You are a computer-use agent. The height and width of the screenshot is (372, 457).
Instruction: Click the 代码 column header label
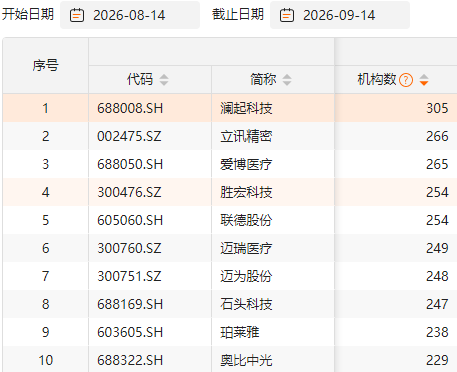pyautogui.click(x=140, y=80)
